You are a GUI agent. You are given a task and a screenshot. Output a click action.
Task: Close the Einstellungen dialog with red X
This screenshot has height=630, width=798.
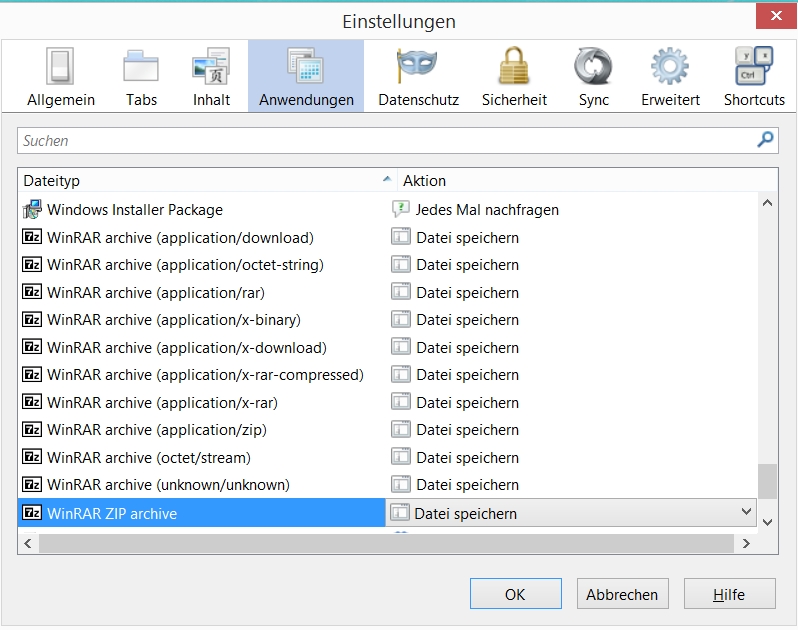pyautogui.click(x=776, y=16)
